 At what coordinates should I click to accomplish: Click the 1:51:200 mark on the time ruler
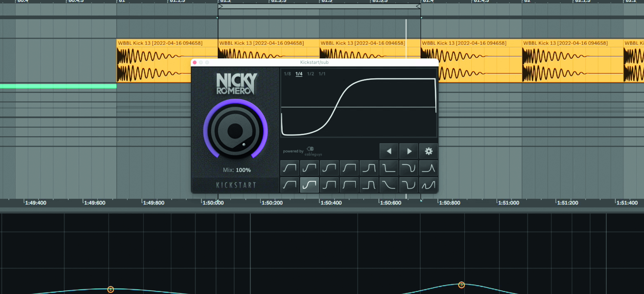(568, 203)
